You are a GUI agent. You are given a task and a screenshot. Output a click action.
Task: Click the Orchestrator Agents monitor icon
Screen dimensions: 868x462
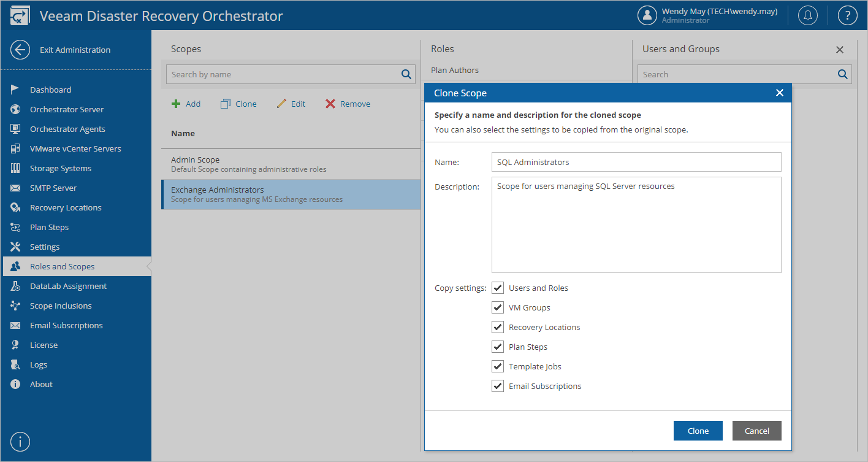tap(15, 129)
